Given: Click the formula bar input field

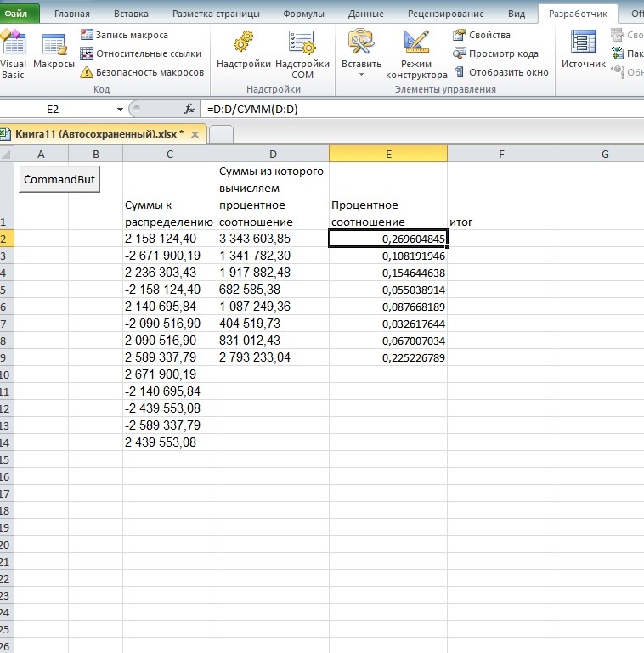Looking at the screenshot, I should (416, 110).
